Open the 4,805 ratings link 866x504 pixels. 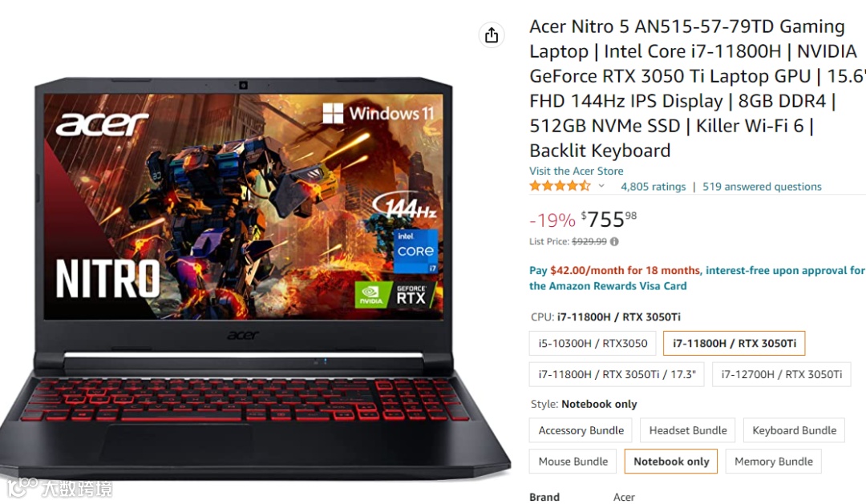(x=653, y=187)
